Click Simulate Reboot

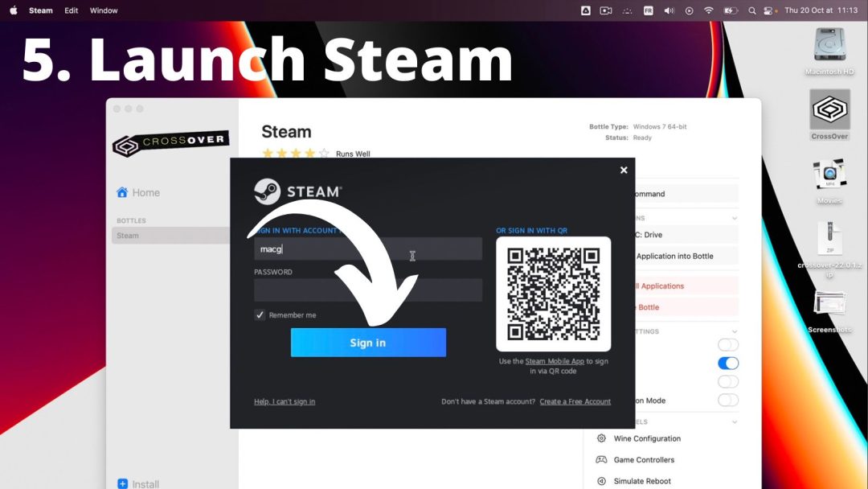(x=642, y=481)
